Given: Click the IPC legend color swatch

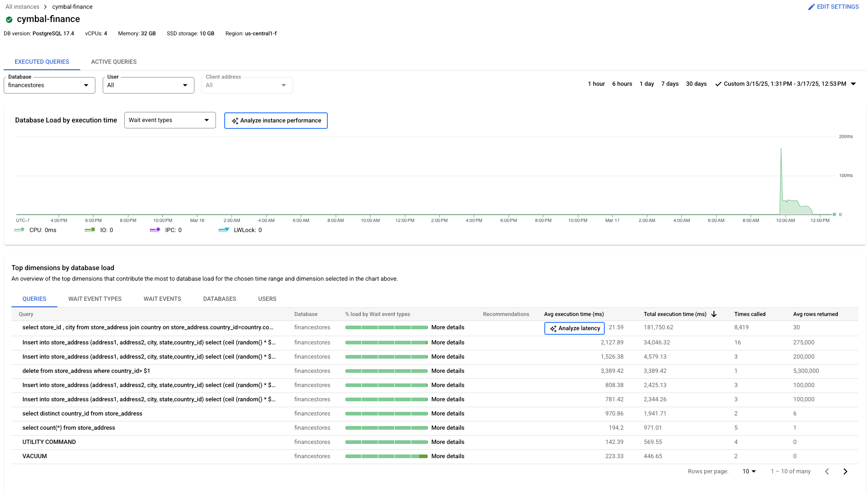Looking at the screenshot, I should pos(155,230).
